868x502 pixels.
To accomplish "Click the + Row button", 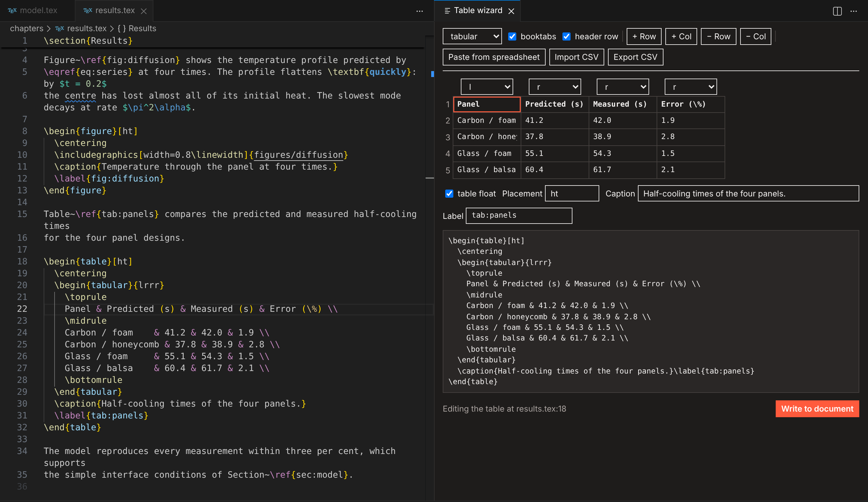I will tap(644, 36).
